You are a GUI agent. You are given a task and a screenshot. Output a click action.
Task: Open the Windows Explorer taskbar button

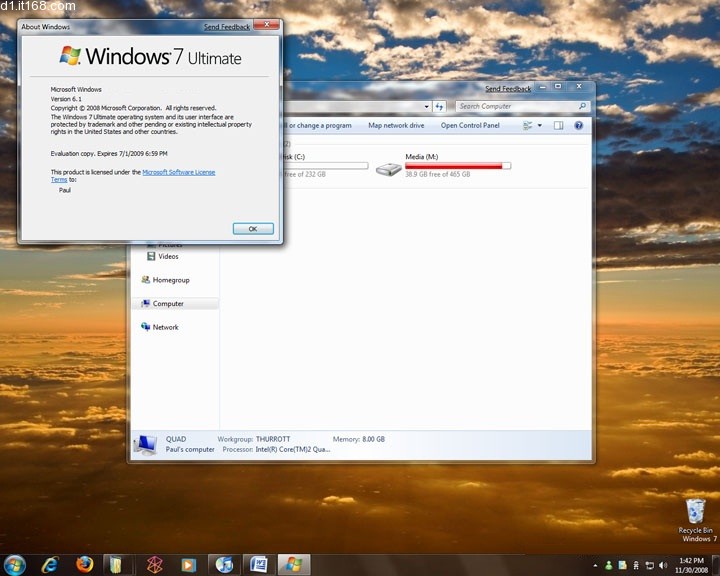(116, 565)
